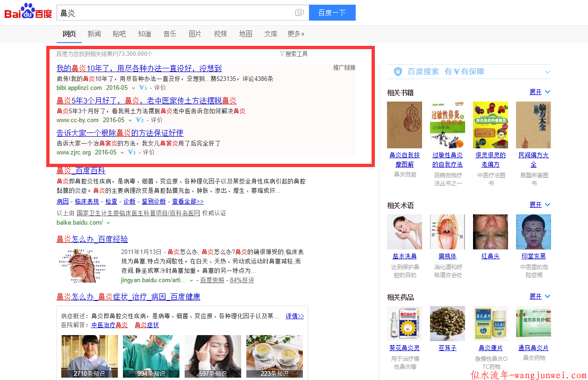This screenshot has height=380, width=588.
Task: Click the 鉴别诊断 sublink
Action: (x=154, y=201)
